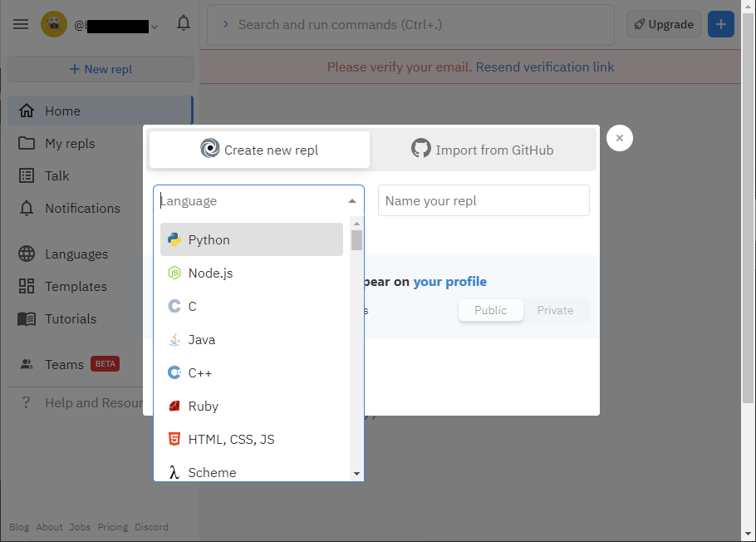
Task: Click the Templates grid icon
Action: (27, 286)
